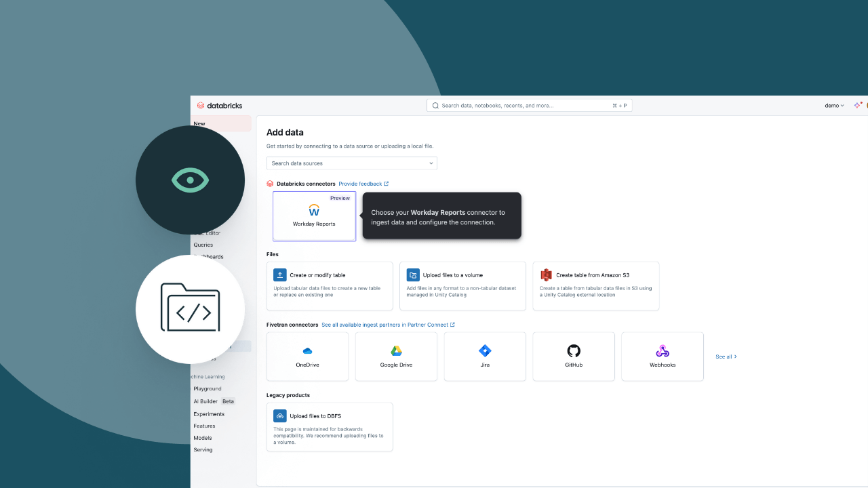Select the Workday Reports connector icon
The height and width of the screenshot is (488, 868).
tap(313, 211)
